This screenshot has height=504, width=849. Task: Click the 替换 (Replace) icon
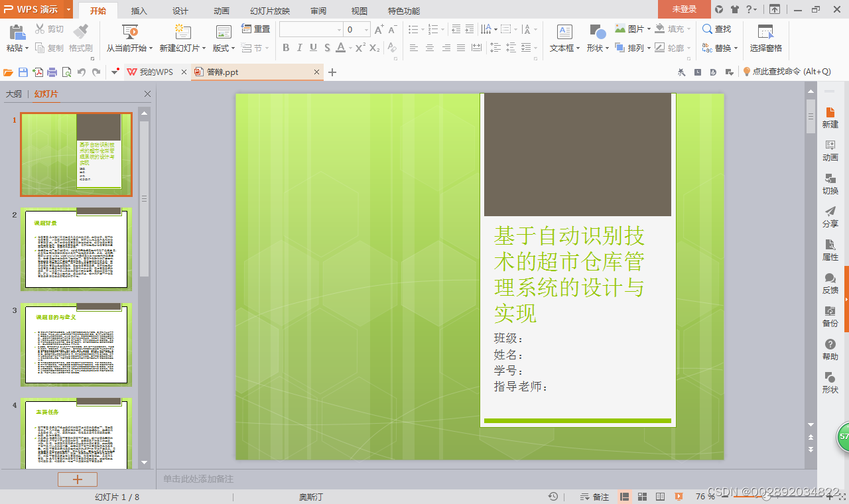tap(717, 47)
